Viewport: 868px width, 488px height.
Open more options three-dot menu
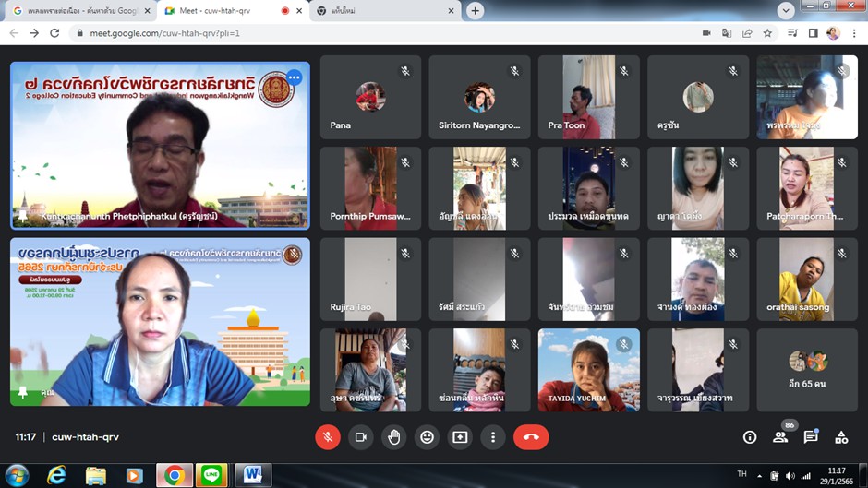(493, 437)
